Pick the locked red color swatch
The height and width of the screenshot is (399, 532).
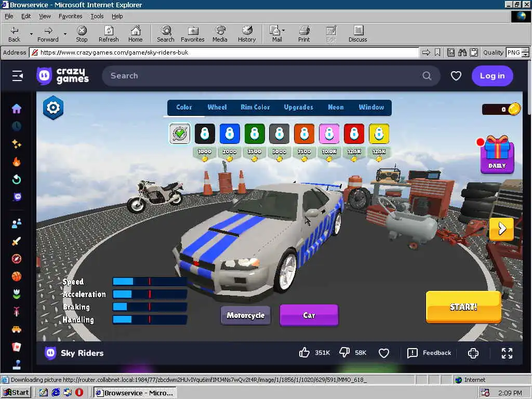coord(354,134)
